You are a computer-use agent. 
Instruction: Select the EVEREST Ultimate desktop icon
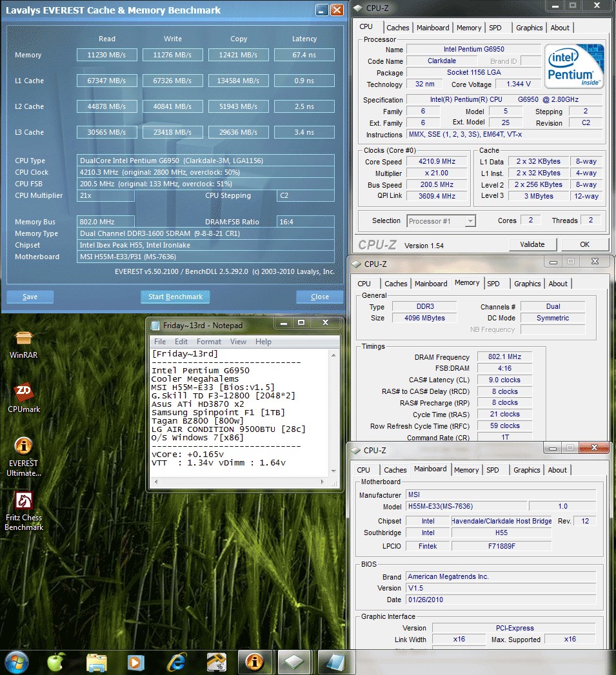[24, 456]
